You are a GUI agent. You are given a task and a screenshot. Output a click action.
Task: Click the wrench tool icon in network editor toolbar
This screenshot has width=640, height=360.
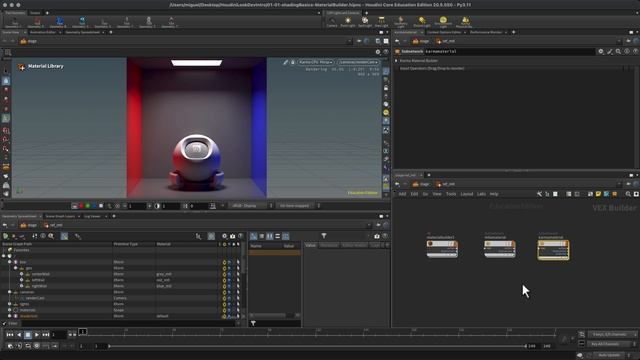click(x=539, y=194)
